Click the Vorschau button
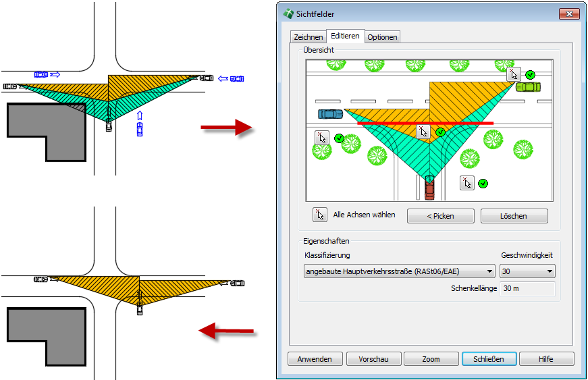Image resolution: width=588 pixels, height=380 pixels. point(374,359)
